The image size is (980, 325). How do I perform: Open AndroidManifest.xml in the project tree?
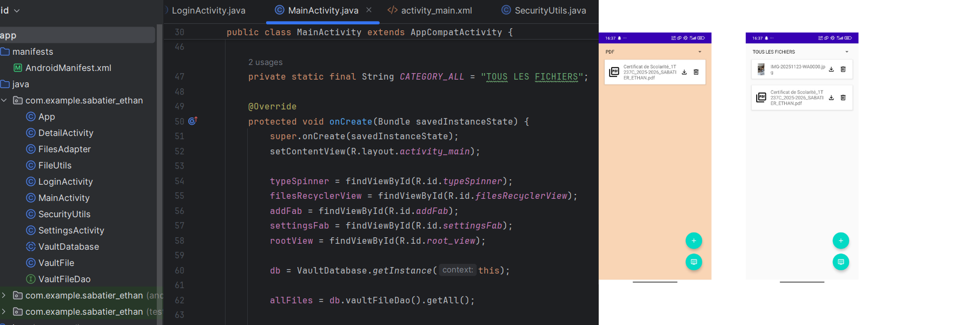[x=68, y=68]
